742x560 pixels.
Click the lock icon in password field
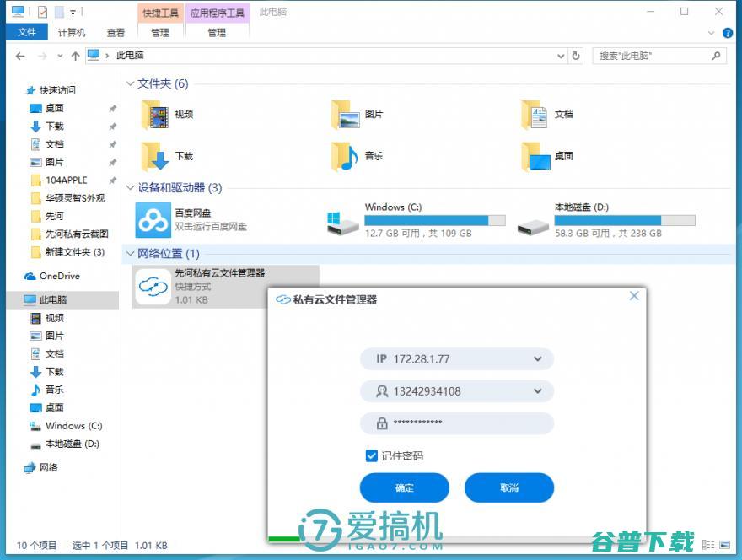tap(382, 423)
